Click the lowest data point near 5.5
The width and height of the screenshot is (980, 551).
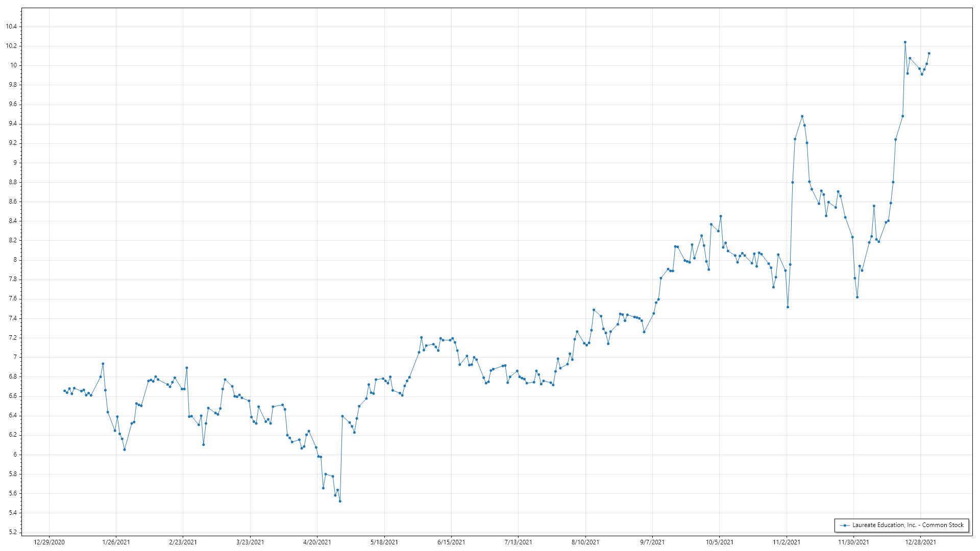340,501
